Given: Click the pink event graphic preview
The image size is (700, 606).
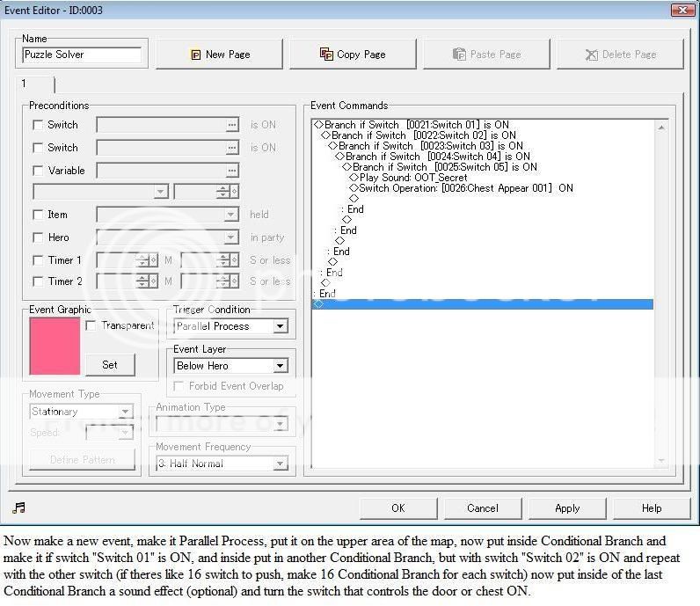Looking at the screenshot, I should pyautogui.click(x=55, y=347).
